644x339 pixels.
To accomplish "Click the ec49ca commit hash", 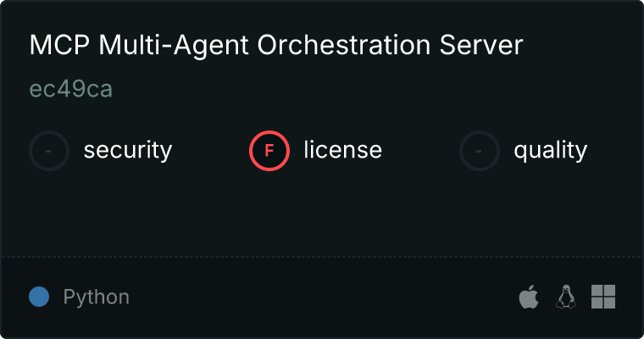I will [x=71, y=89].
